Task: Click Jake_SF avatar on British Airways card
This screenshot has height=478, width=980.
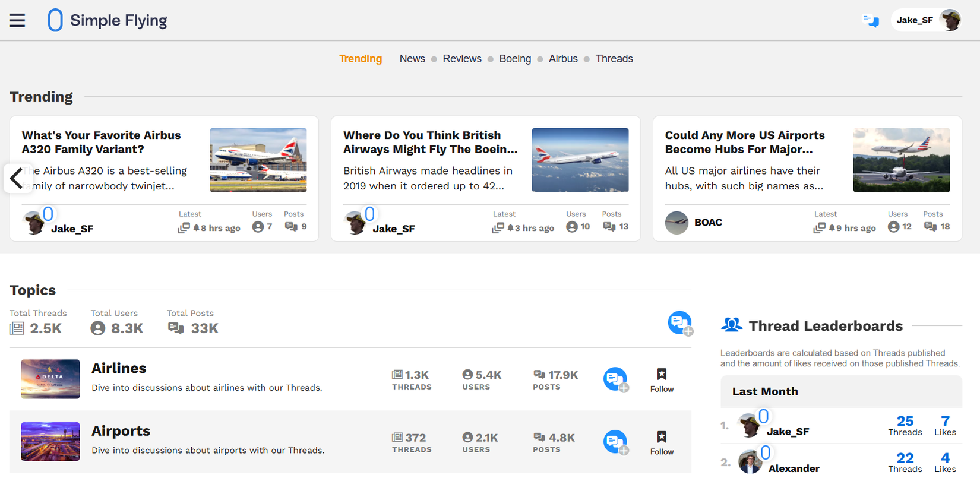Action: [x=355, y=223]
